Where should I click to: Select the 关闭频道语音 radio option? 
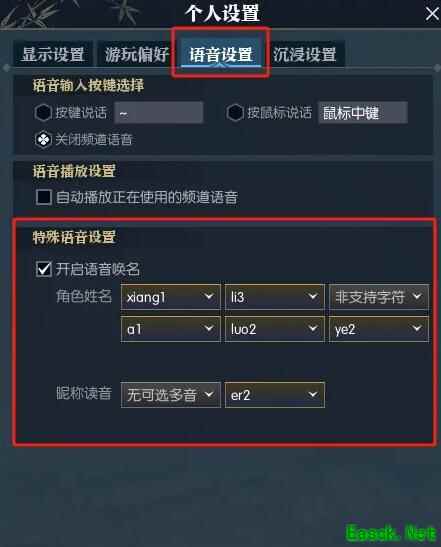point(43,140)
